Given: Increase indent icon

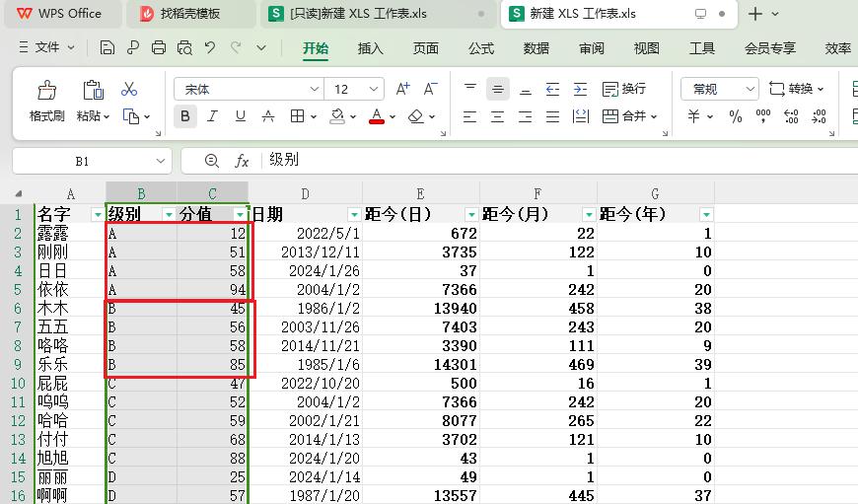Looking at the screenshot, I should pyautogui.click(x=580, y=89).
